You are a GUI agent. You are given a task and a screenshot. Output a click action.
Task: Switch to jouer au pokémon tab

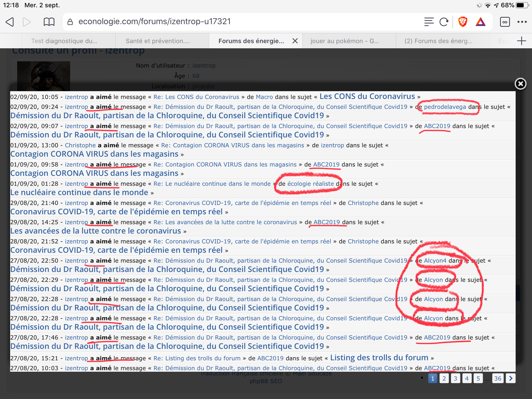345,41
